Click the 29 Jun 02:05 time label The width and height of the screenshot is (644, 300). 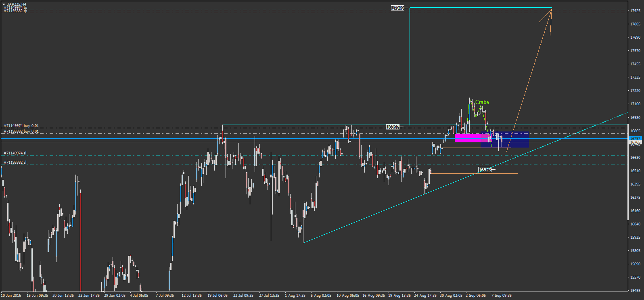(x=115, y=296)
